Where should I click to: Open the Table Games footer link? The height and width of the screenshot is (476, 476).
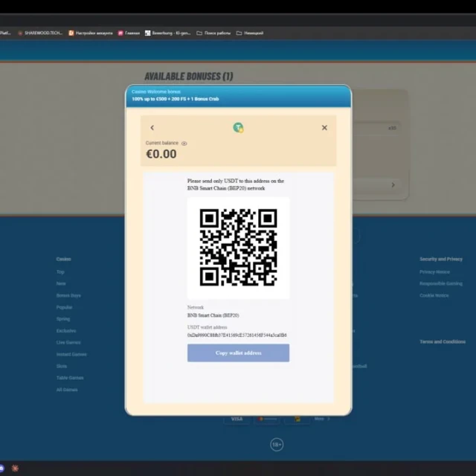(70, 378)
